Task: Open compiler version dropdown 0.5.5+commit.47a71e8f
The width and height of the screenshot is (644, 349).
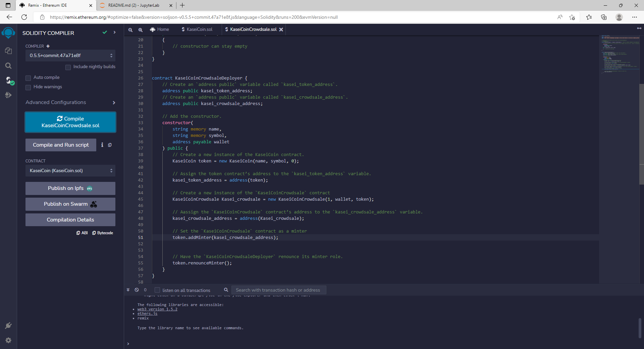Action: tap(70, 55)
